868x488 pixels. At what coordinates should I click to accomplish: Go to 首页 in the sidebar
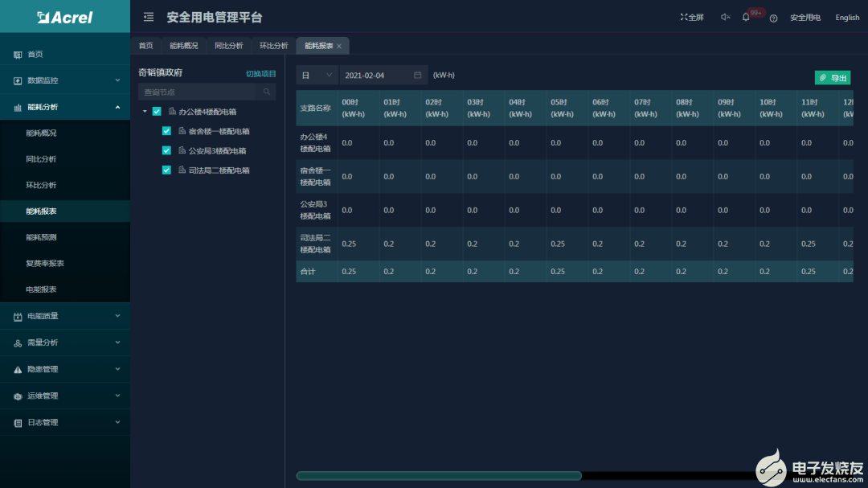point(35,55)
